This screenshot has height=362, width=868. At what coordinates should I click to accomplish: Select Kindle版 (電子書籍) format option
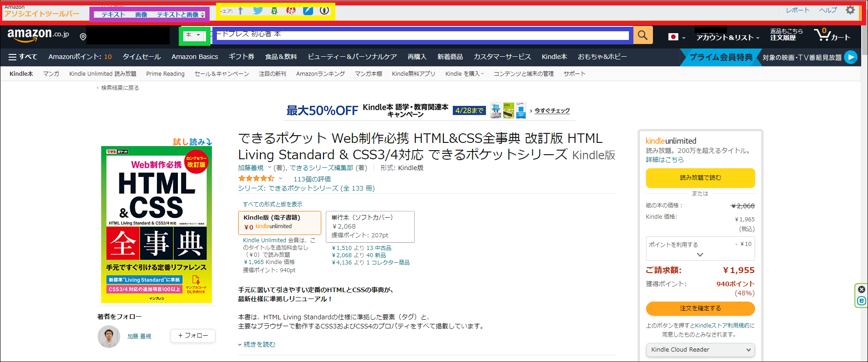[x=280, y=222]
